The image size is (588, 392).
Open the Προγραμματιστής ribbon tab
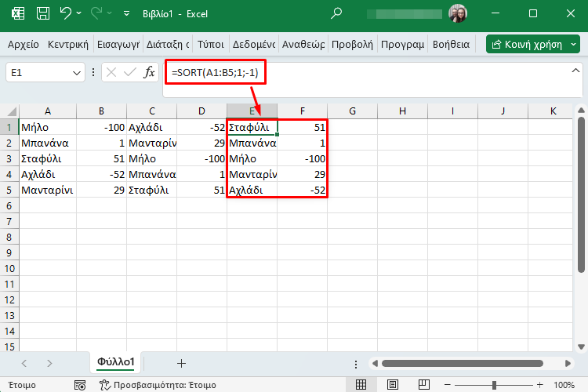click(402, 44)
